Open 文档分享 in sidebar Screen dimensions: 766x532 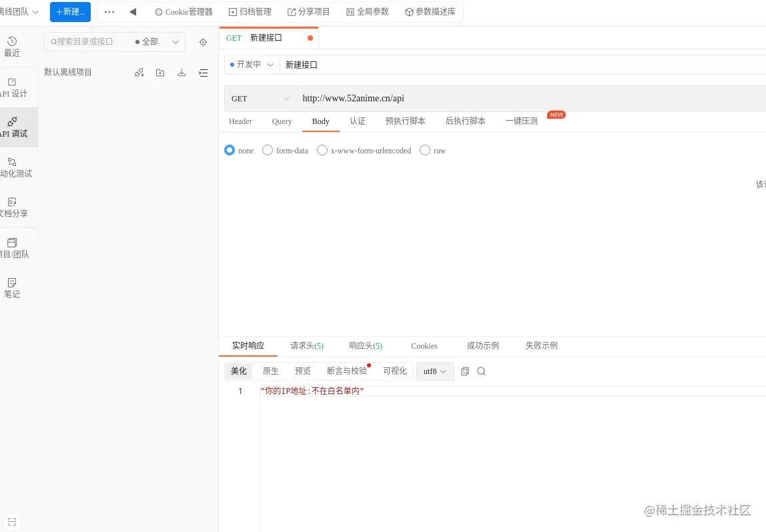point(13,207)
